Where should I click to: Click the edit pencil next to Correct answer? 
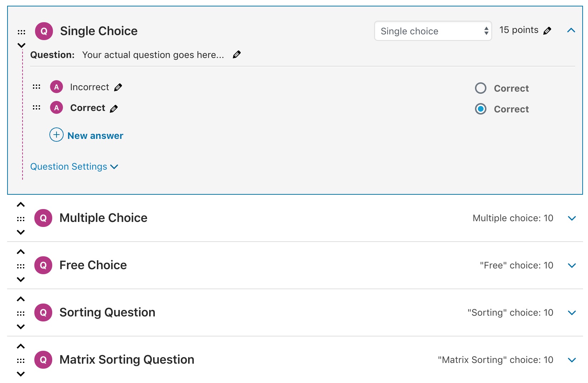(114, 109)
